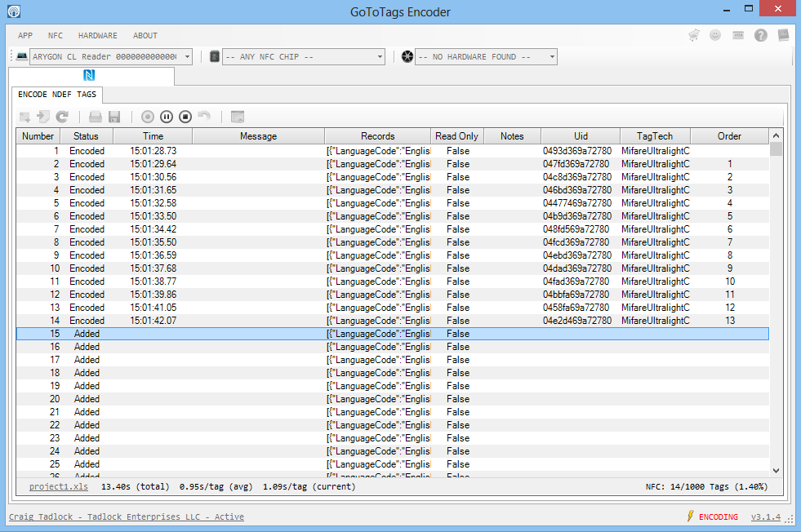Sort by the Message column header
The width and height of the screenshot is (801, 532).
point(259,136)
